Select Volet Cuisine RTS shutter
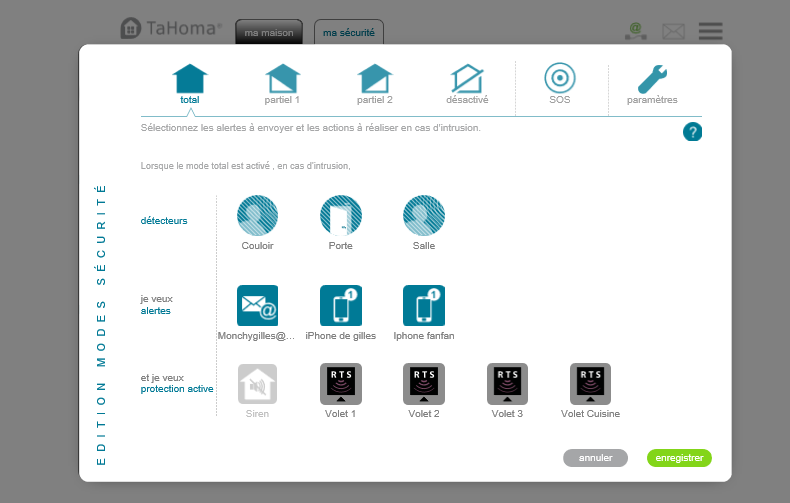Screen dimensions: 790x503 (591, 384)
